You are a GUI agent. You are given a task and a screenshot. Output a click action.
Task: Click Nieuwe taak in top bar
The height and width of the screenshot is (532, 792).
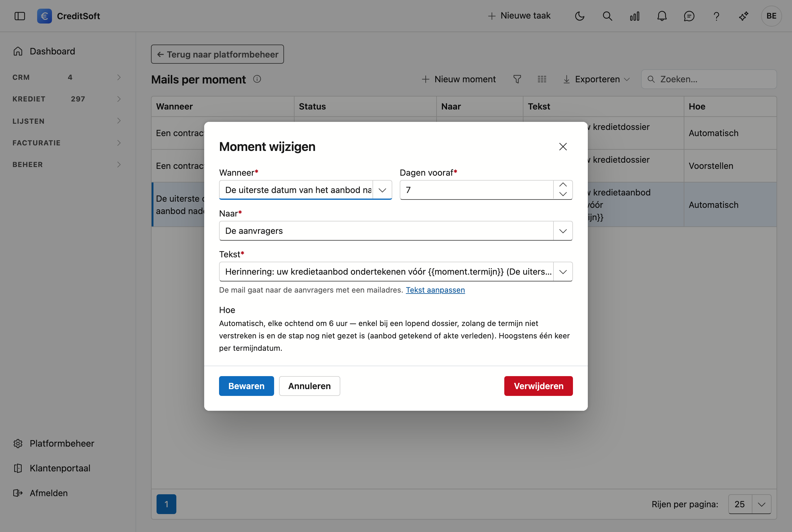tap(519, 16)
